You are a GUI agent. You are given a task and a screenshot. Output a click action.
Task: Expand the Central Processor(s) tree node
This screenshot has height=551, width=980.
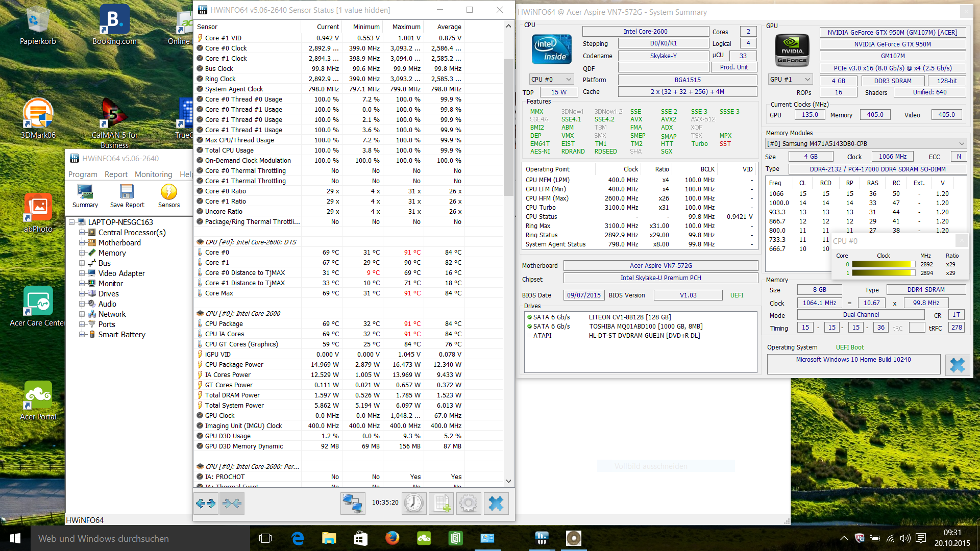82,232
